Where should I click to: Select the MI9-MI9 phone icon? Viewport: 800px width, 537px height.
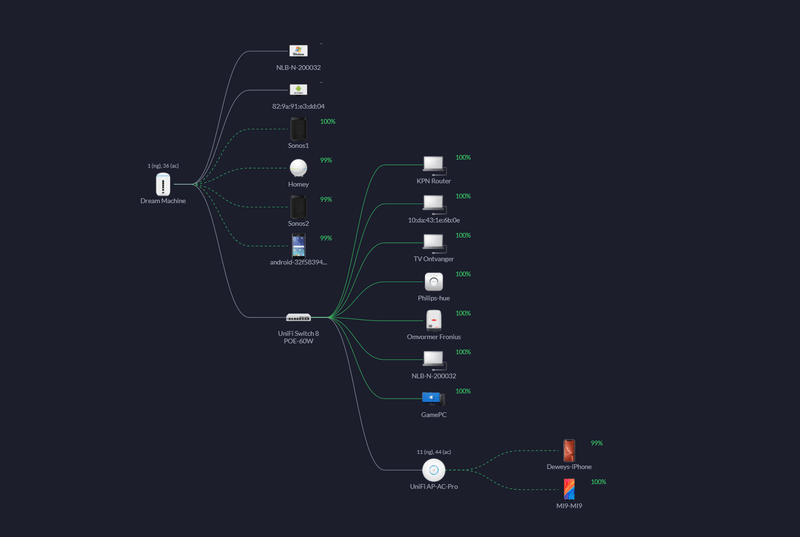[569, 489]
